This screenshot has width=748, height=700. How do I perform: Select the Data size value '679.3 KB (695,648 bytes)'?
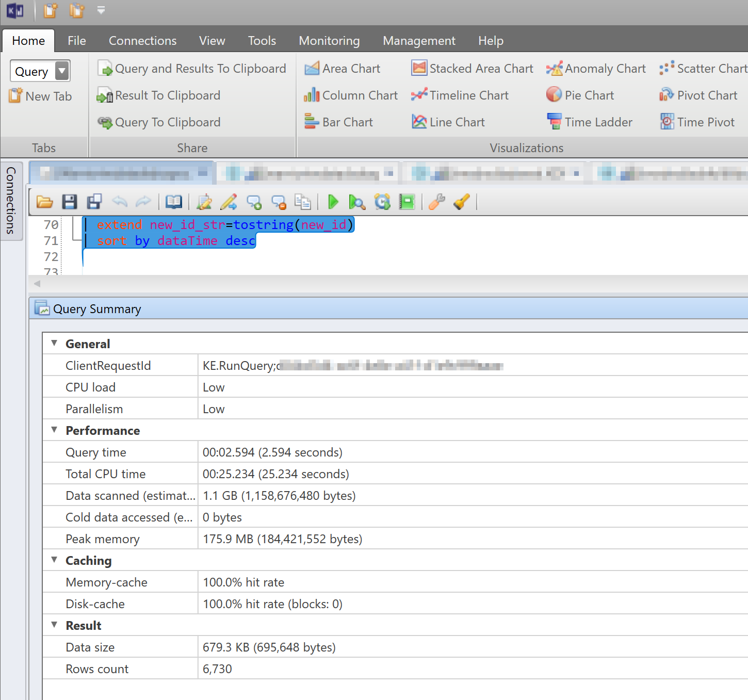tap(269, 647)
